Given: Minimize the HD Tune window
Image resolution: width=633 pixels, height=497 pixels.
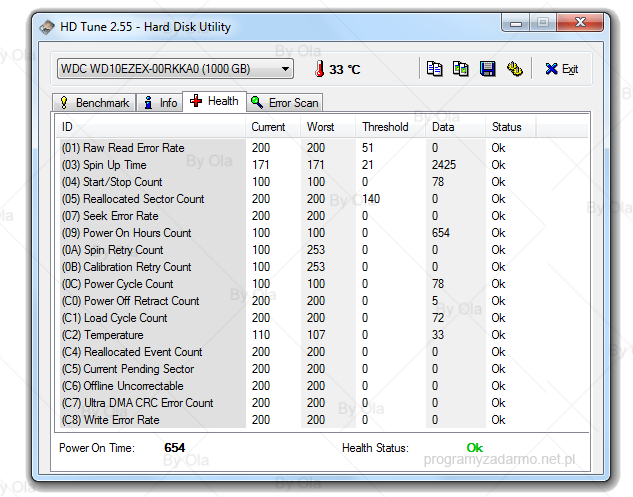Looking at the screenshot, I should (x=516, y=23).
